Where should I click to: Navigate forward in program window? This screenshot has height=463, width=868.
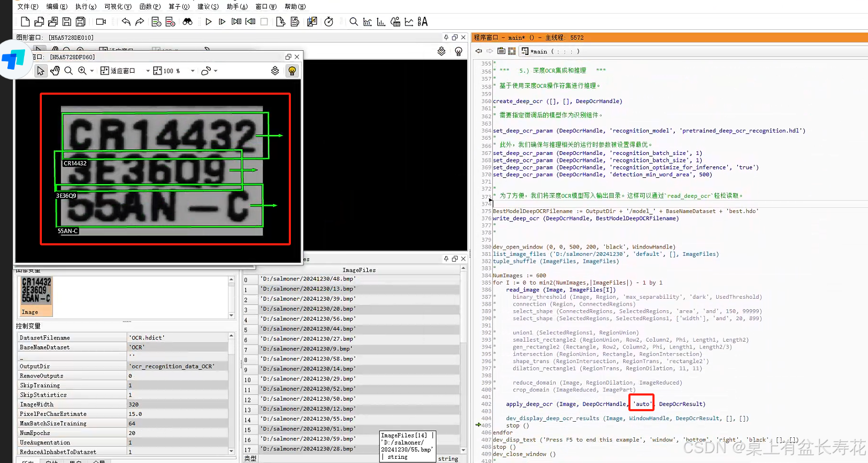490,51
